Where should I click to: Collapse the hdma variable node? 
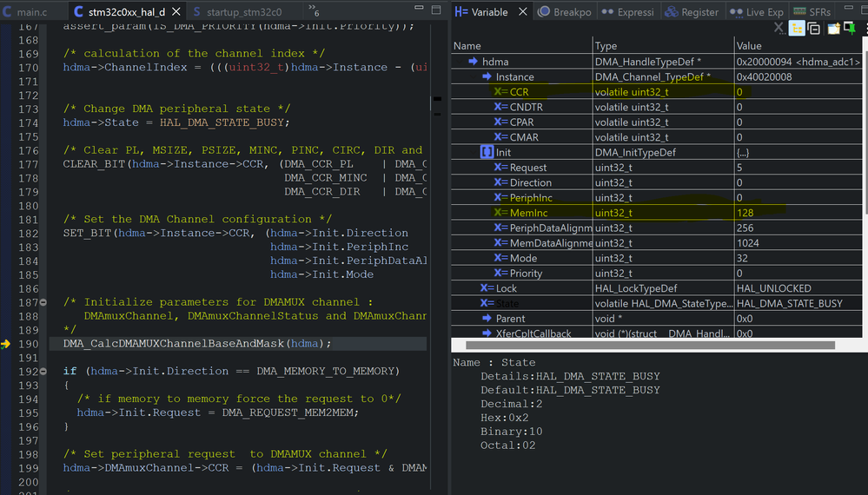coord(459,62)
